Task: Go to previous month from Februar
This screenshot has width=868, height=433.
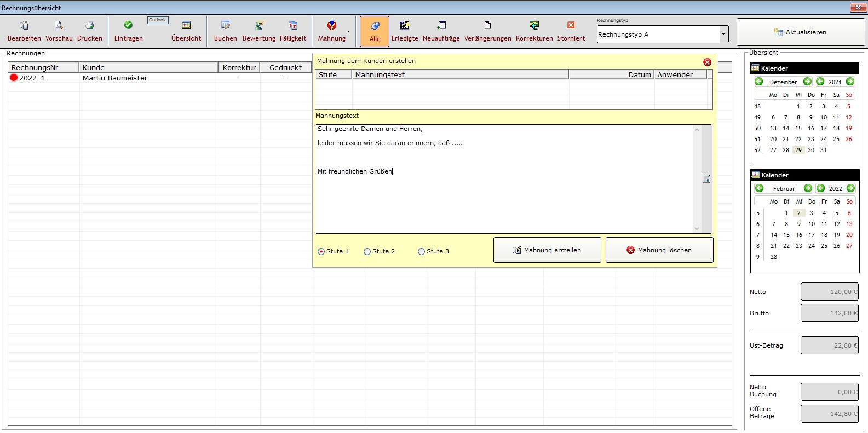Action: point(759,188)
